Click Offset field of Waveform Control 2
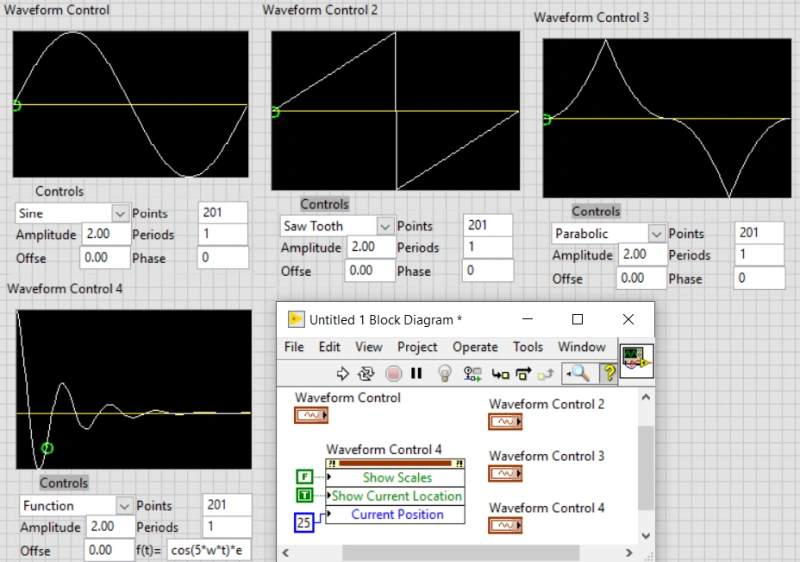The image size is (800, 562). click(370, 270)
